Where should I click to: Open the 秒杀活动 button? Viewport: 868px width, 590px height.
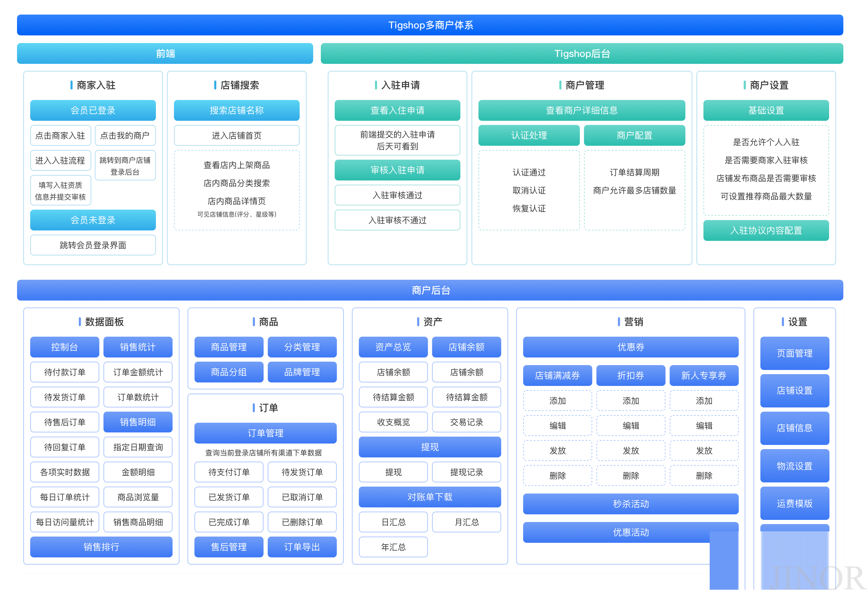tap(631, 504)
